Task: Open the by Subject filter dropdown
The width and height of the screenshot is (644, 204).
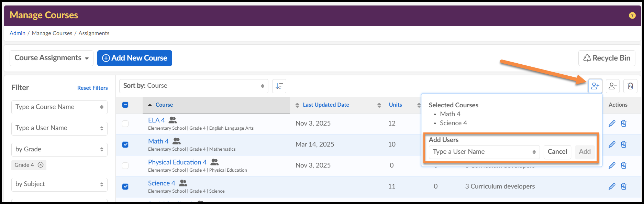Action: pos(59,184)
